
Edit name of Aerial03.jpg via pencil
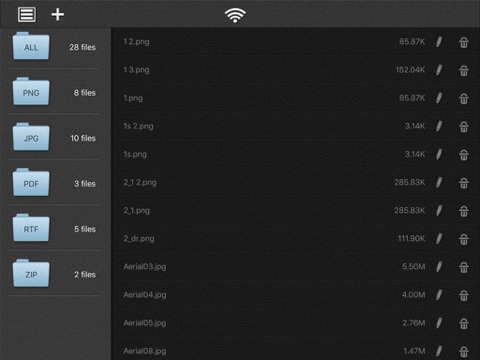click(x=439, y=267)
